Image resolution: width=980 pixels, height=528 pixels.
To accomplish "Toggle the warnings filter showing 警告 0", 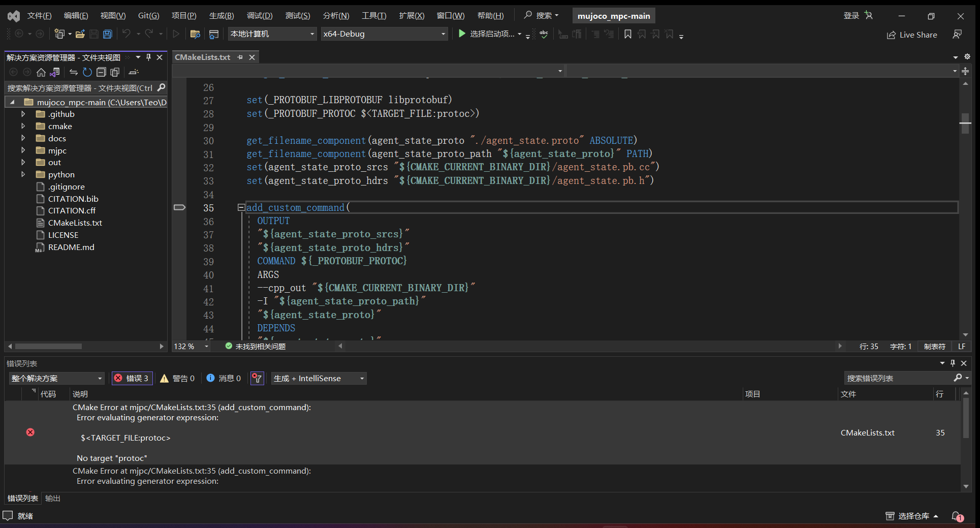I will [177, 378].
